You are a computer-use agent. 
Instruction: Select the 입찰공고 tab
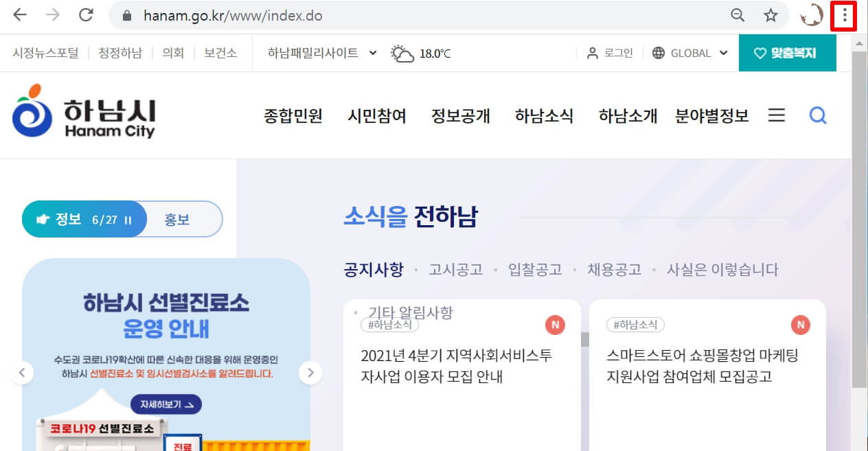[x=535, y=270]
